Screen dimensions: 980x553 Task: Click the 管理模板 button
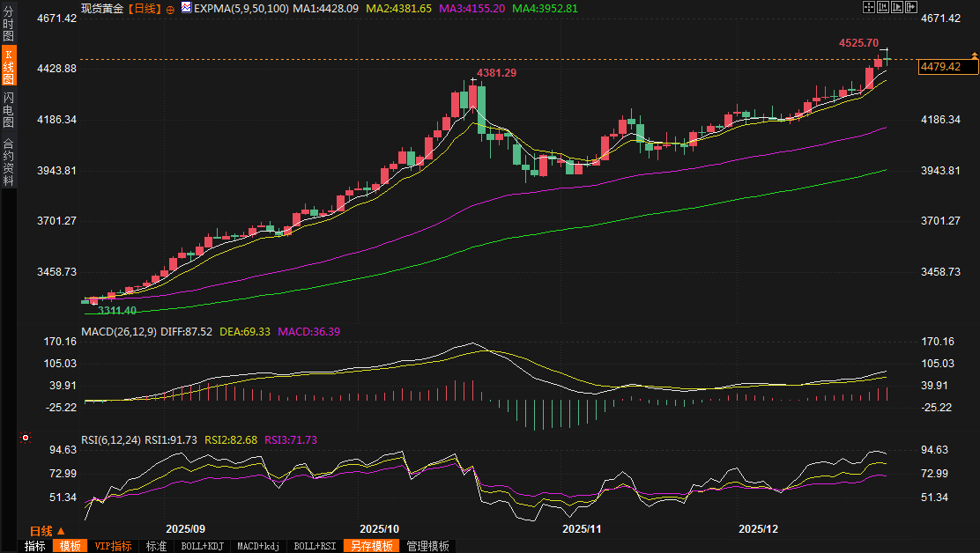(x=426, y=546)
